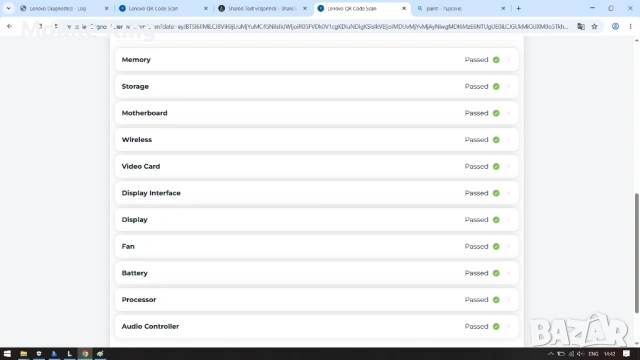Click the Processor row label
This screenshot has width=640, height=360.
point(139,300)
